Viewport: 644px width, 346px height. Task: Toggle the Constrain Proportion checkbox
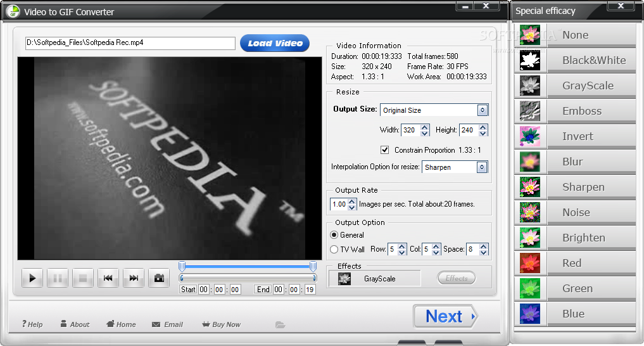[x=384, y=150]
